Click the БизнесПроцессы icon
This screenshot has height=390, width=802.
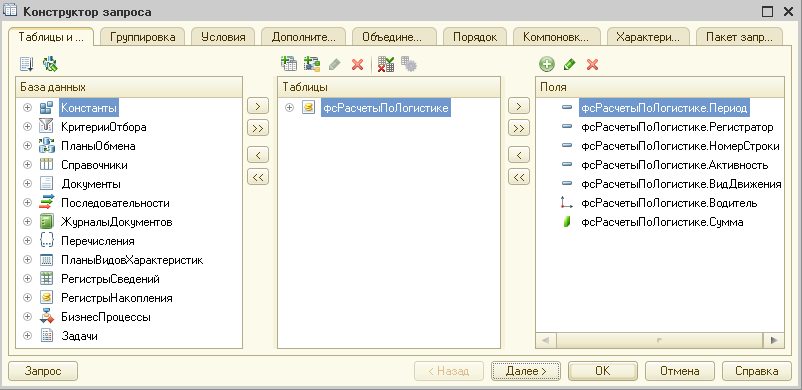coord(46,317)
